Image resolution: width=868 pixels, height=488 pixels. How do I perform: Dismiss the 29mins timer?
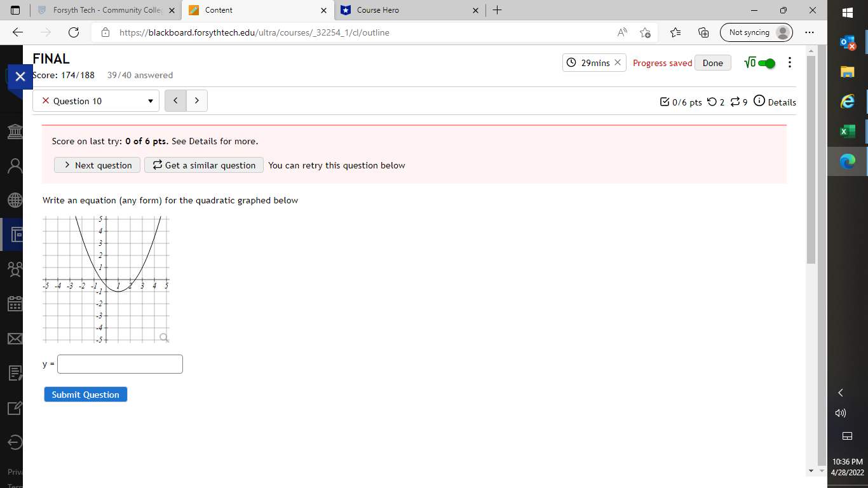click(618, 63)
